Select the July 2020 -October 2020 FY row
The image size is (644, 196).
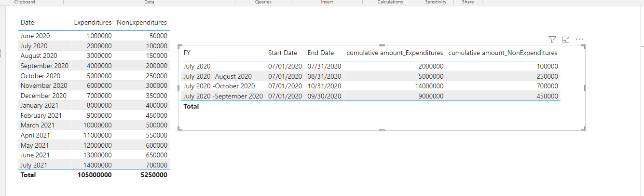(370, 86)
